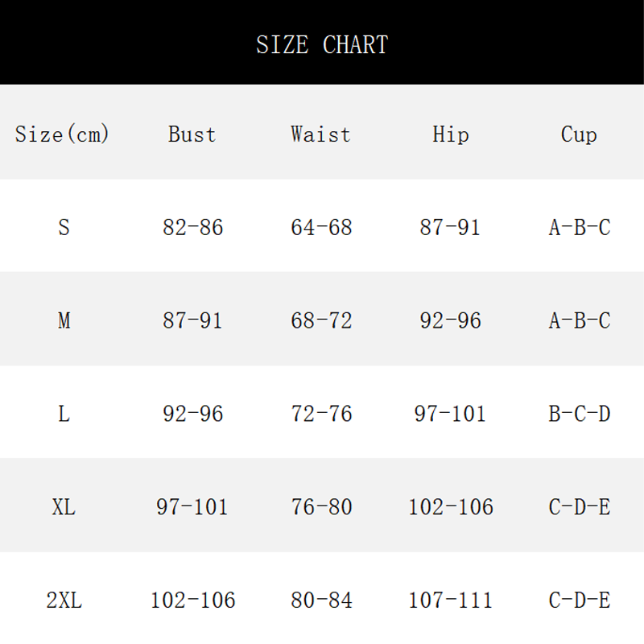Click the Hip column header
This screenshot has height=644, width=644.
[450, 134]
